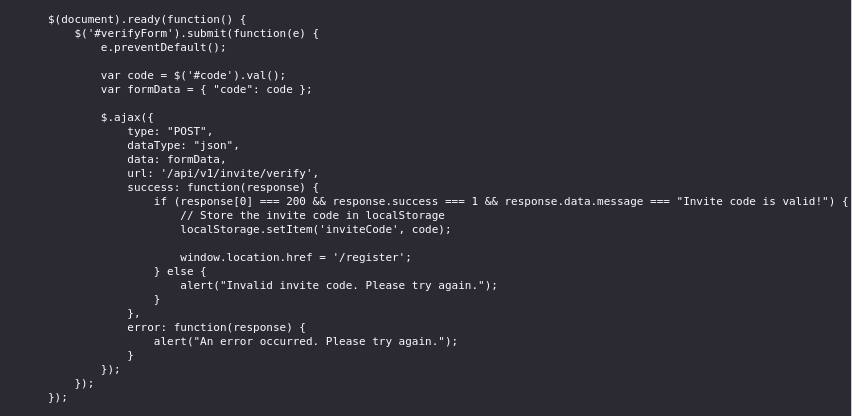852x416 pixels.
Task: Click the success: function(response) line
Action: [x=223, y=188]
